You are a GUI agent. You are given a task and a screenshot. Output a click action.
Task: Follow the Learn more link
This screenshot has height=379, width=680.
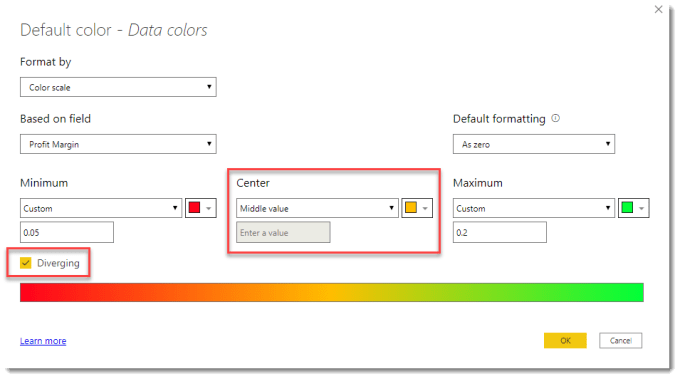[43, 341]
